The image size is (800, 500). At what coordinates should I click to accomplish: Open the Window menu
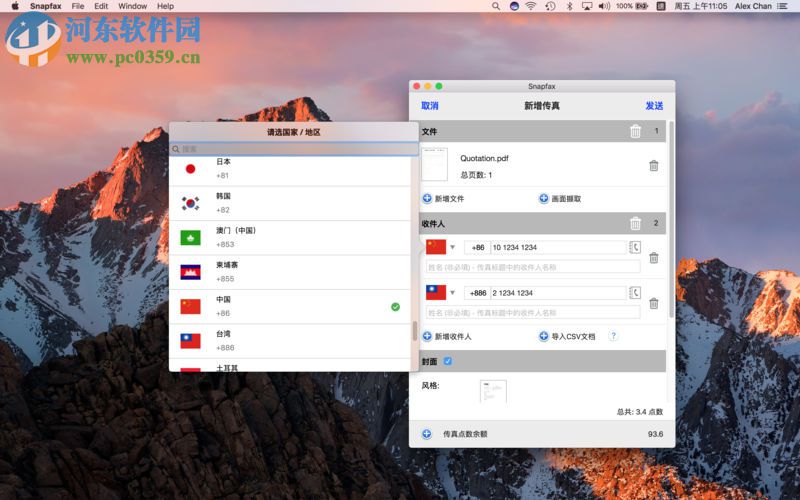[132, 6]
